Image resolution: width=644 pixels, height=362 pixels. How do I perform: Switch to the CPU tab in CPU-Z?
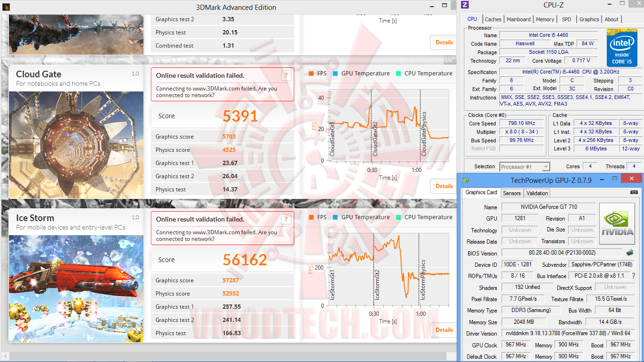point(472,19)
